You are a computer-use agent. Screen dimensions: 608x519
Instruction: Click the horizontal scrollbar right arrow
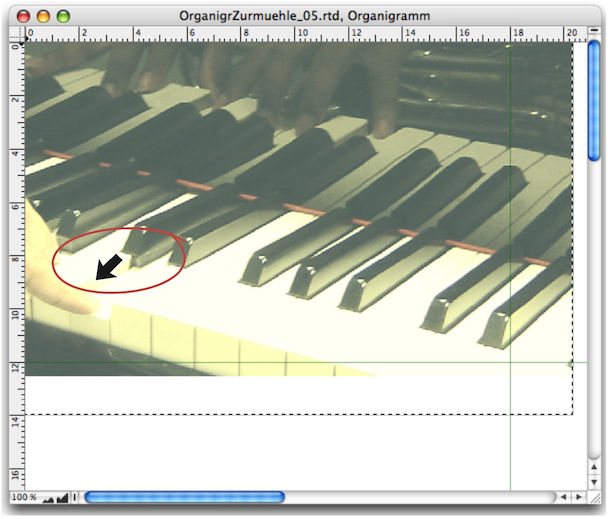tap(579, 497)
